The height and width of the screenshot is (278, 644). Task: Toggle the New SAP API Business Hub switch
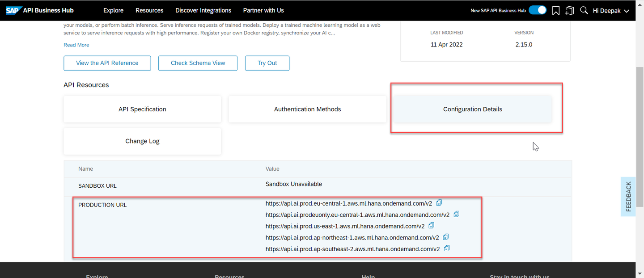pyautogui.click(x=537, y=10)
